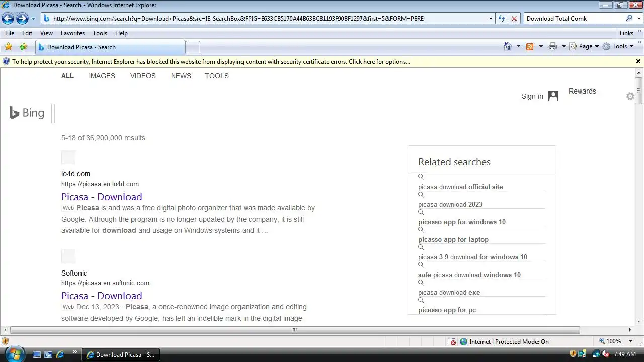Refresh the page with the refresh icon
This screenshot has width=644, height=362.
tap(501, 19)
